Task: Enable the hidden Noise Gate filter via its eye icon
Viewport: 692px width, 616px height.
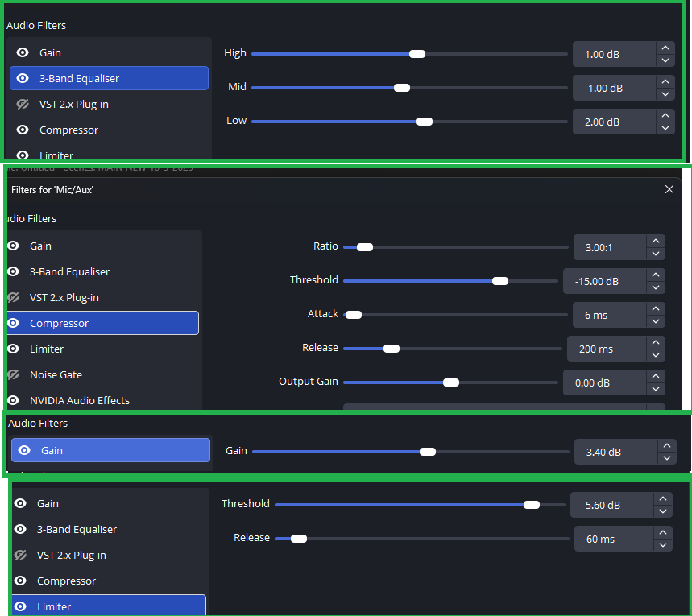Action: tap(13, 374)
